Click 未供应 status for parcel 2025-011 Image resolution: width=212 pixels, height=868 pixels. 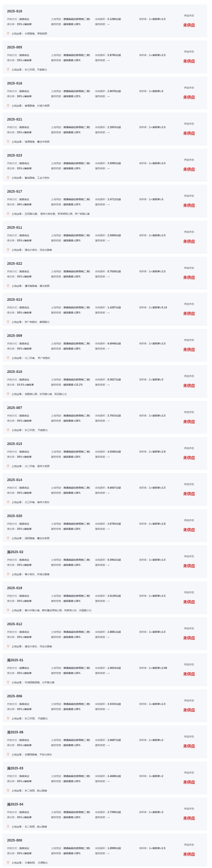point(189,242)
